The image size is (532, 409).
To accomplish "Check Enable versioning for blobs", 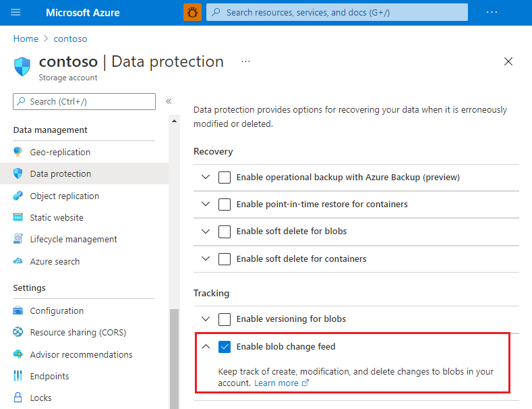I will point(225,319).
